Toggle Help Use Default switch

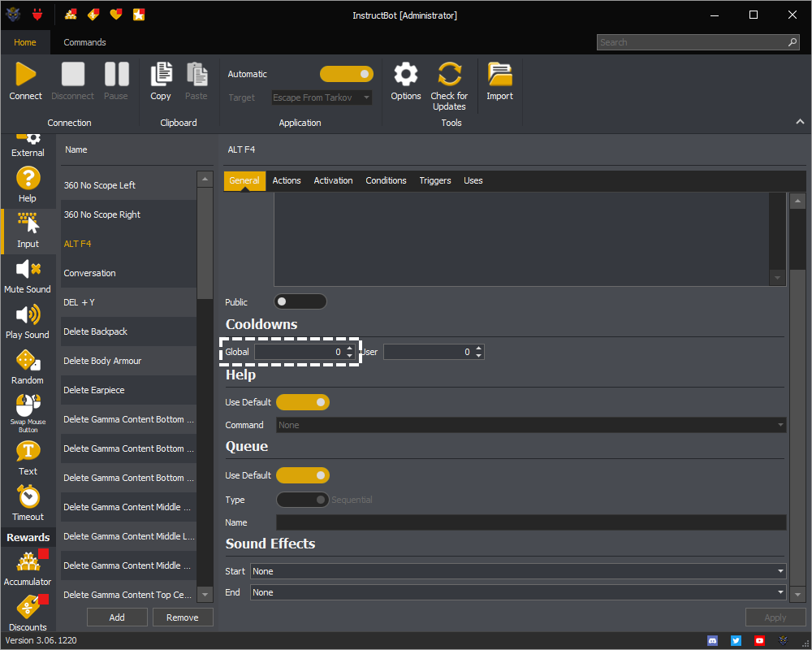[x=303, y=402]
